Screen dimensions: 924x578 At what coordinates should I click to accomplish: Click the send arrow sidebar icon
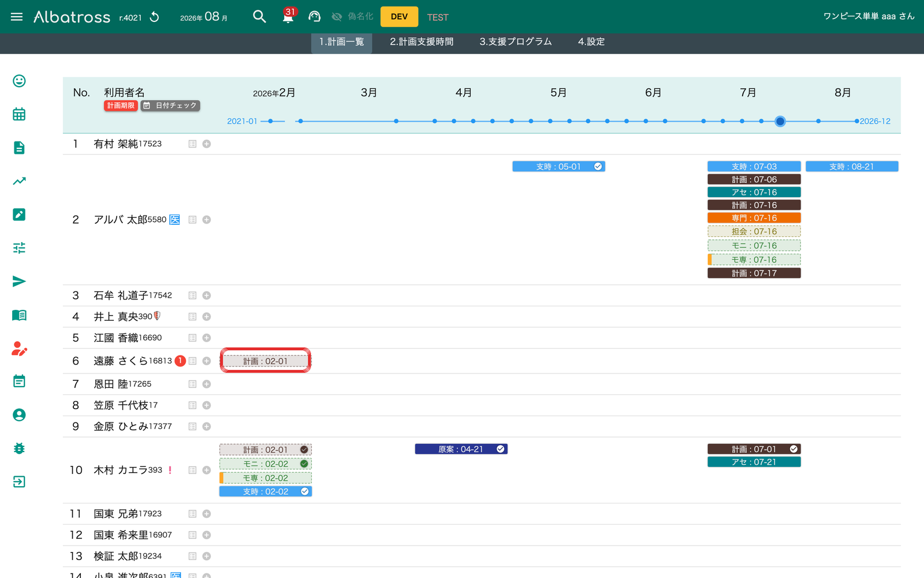(x=19, y=281)
